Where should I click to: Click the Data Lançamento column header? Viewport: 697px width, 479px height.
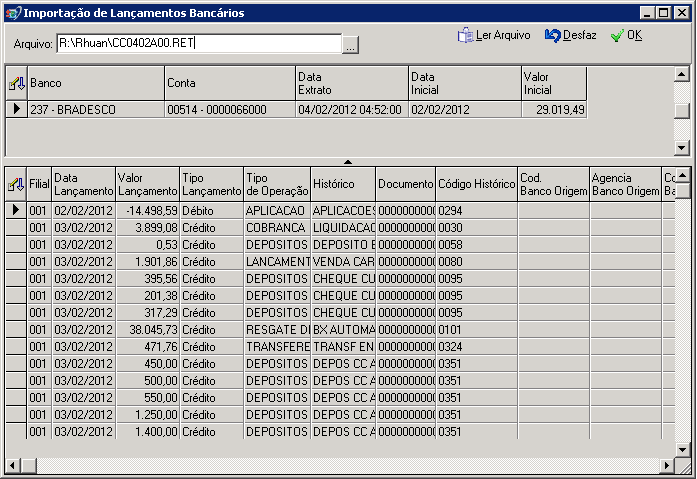coord(84,184)
